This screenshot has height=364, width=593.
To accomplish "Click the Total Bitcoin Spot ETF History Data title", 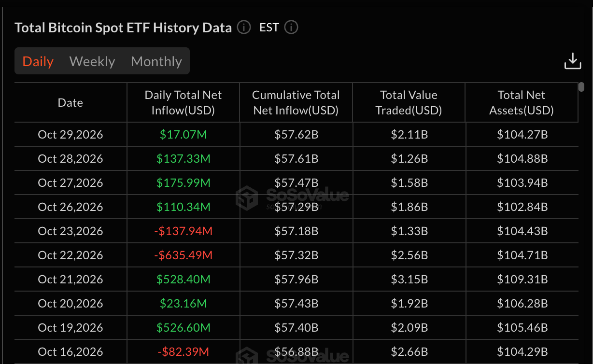I will pos(124,28).
